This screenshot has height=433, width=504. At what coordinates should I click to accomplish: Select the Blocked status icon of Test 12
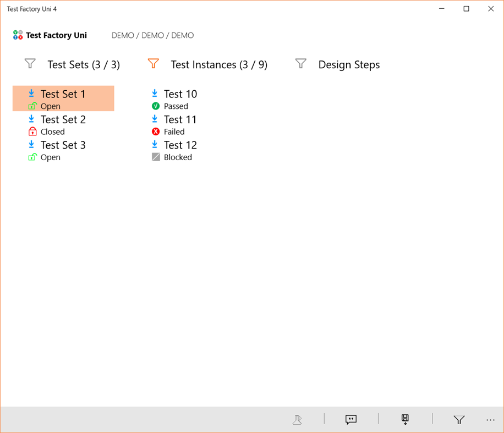[x=155, y=157]
